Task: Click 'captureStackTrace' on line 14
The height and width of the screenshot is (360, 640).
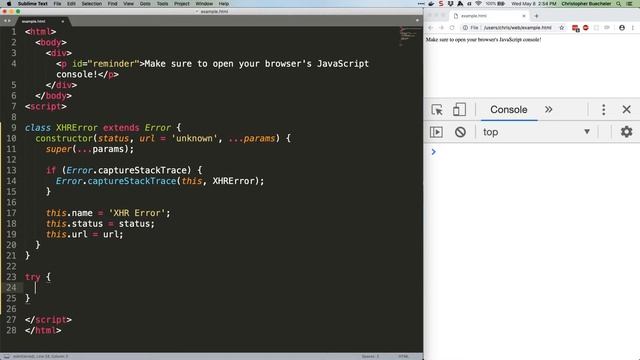Action: [x=132, y=181]
